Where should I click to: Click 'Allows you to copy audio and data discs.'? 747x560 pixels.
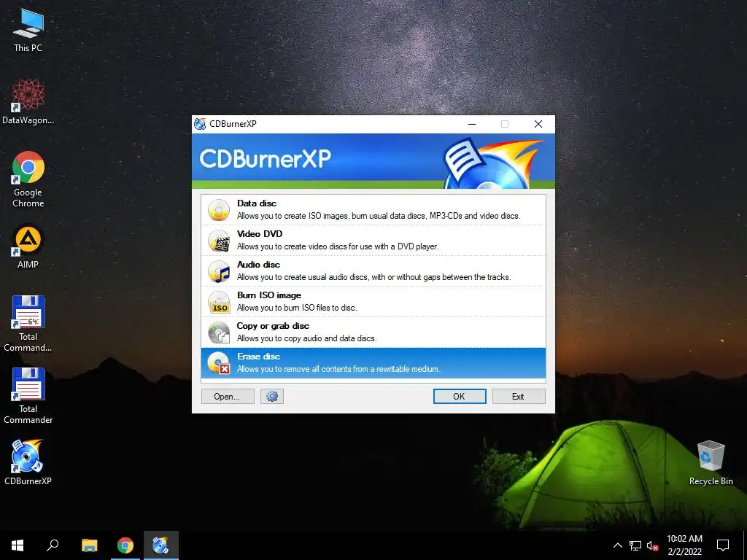coord(307,338)
